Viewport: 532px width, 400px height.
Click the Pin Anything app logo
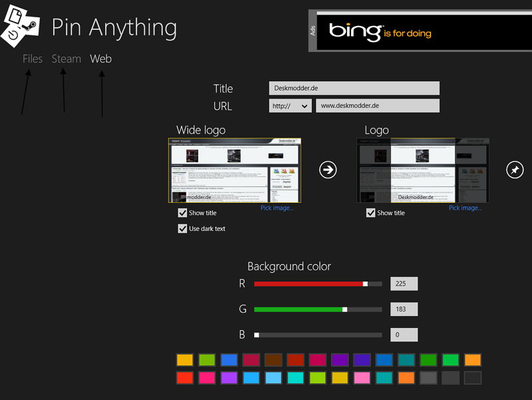(20, 27)
